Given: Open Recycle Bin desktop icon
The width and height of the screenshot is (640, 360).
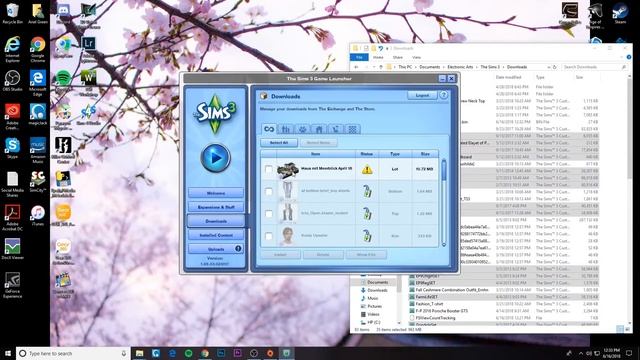Looking at the screenshot, I should (12, 13).
